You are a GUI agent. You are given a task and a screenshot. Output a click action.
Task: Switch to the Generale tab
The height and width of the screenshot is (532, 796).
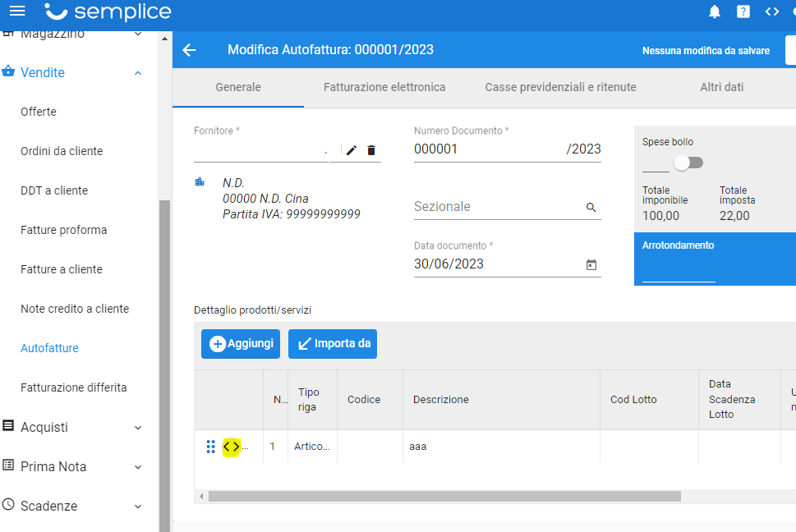click(238, 87)
